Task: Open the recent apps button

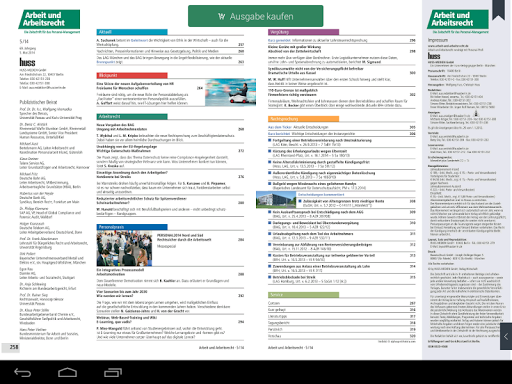Action: (x=113, y=372)
